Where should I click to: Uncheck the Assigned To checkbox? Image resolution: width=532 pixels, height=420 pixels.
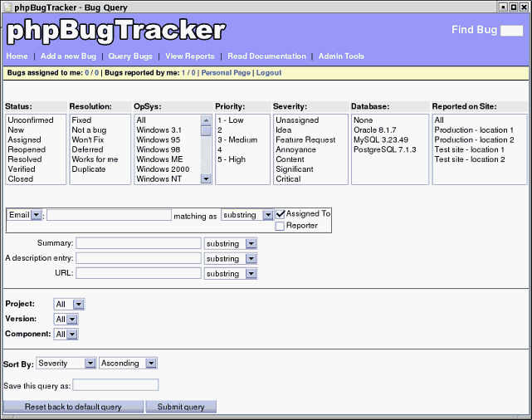[280, 214]
